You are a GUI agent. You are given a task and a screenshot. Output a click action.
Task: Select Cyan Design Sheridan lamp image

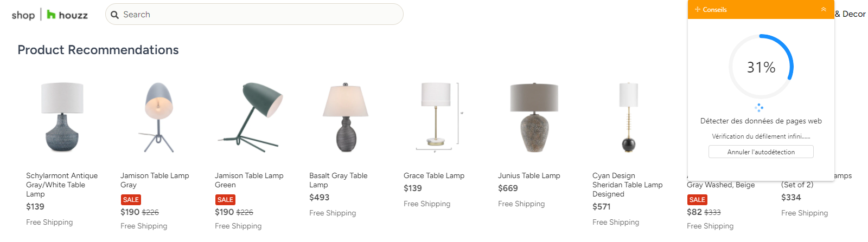coord(628,117)
